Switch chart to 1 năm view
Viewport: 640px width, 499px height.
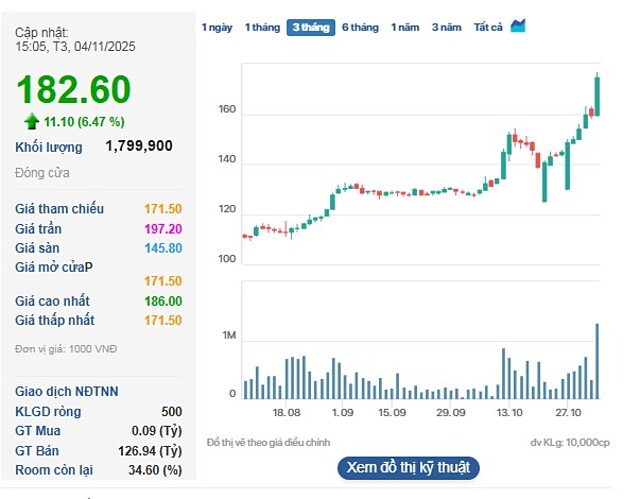[405, 27]
